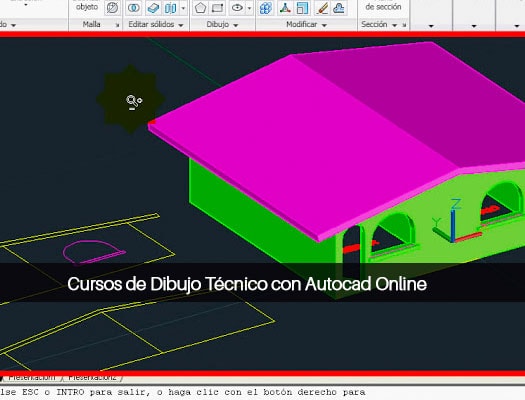
Task: Select the 3D scale tool icon
Action: (x=302, y=8)
